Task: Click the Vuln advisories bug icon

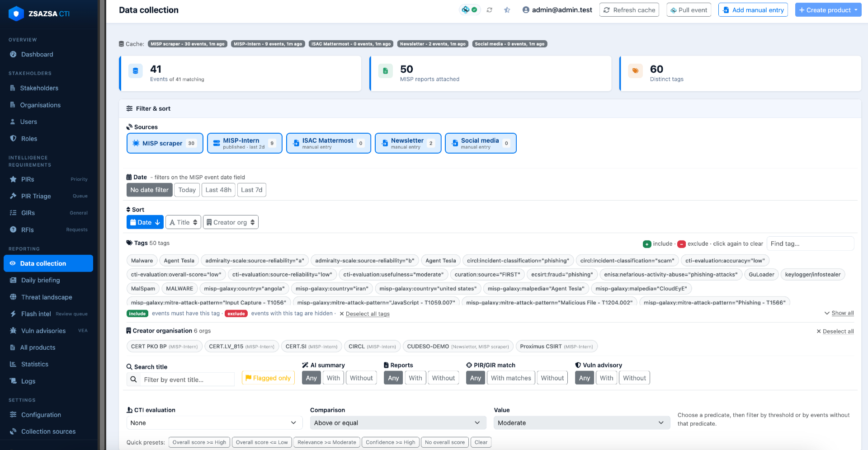Action: [x=13, y=331]
